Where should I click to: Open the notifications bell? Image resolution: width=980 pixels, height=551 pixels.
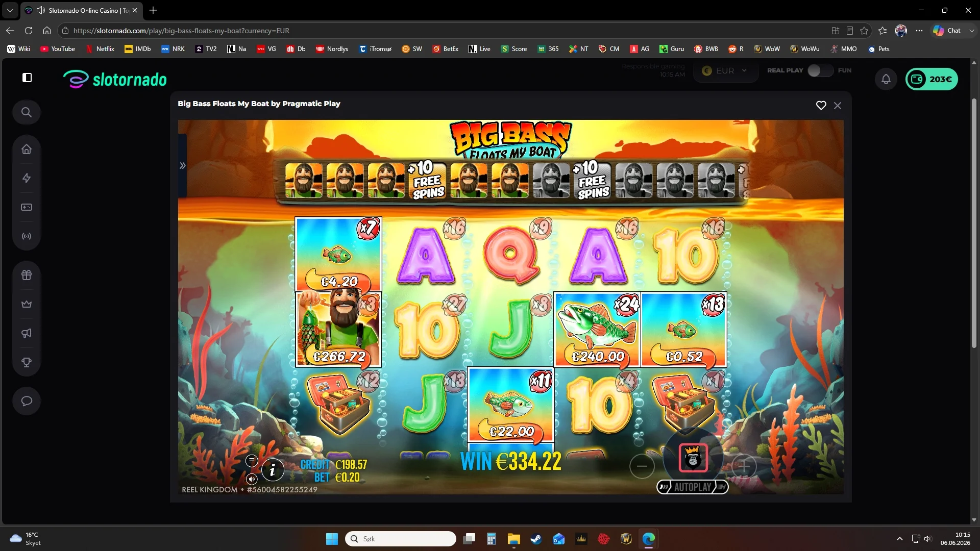pos(886,79)
